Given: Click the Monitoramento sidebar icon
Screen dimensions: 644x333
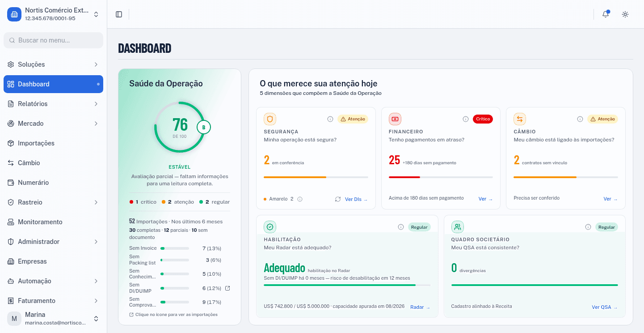Looking at the screenshot, I should pos(11,222).
